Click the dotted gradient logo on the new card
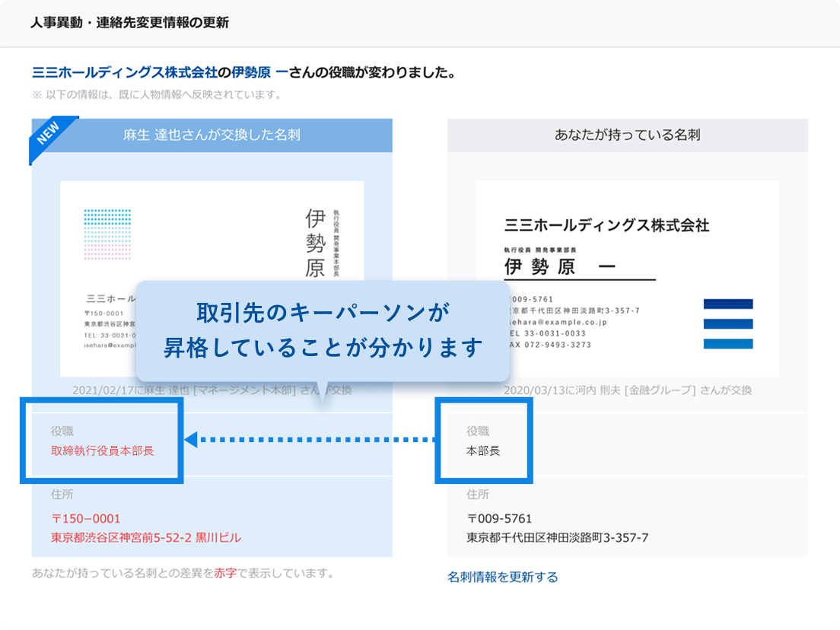Viewport: 840px width, 630px height. pyautogui.click(x=107, y=234)
